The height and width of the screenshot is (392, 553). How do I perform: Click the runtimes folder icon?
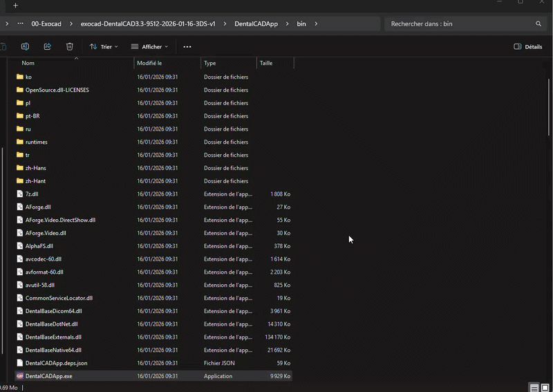coord(20,142)
